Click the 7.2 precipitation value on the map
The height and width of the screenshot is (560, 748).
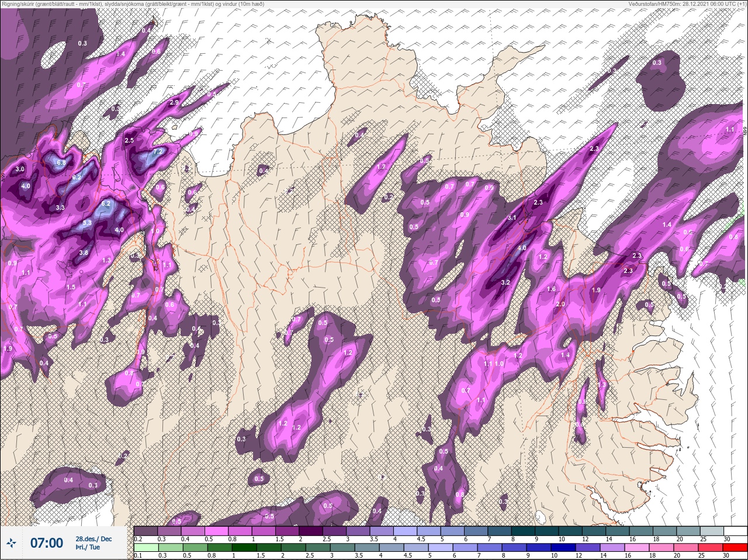coord(158,151)
